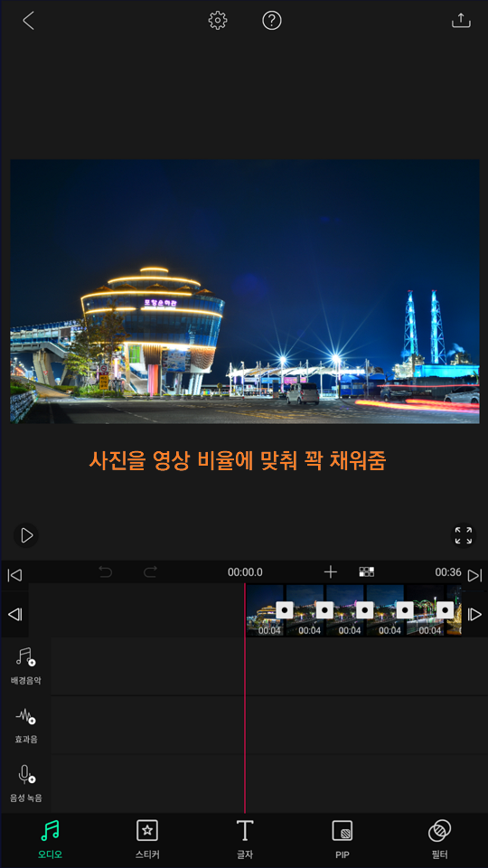Open the 필터 tab
This screenshot has height=868, width=488.
[439, 839]
